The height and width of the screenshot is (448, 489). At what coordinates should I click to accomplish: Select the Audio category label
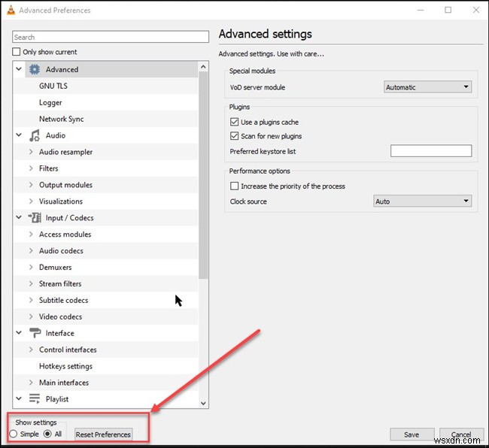click(56, 135)
